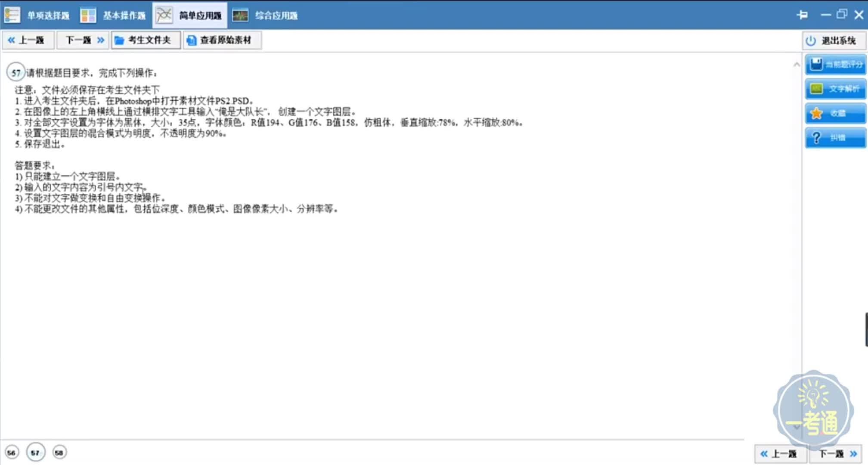
Task: Open the 综合应用题 tab
Action: (265, 15)
